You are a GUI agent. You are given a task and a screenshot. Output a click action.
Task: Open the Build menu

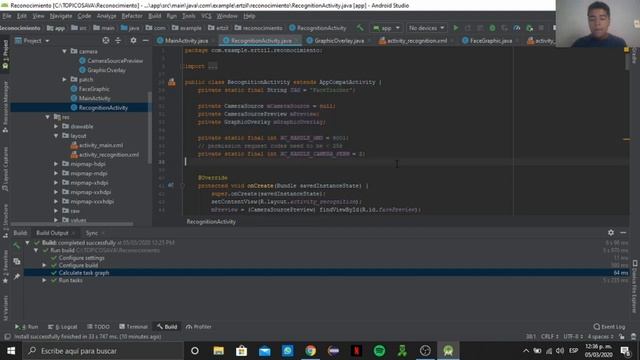click(155, 16)
